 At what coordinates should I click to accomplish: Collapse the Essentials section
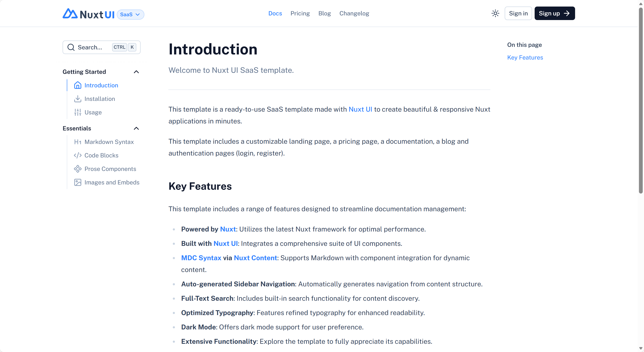(136, 128)
